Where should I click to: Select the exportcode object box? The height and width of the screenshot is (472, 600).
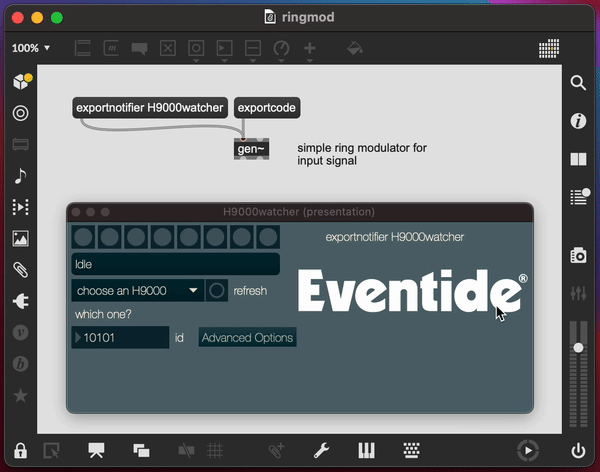tap(267, 108)
